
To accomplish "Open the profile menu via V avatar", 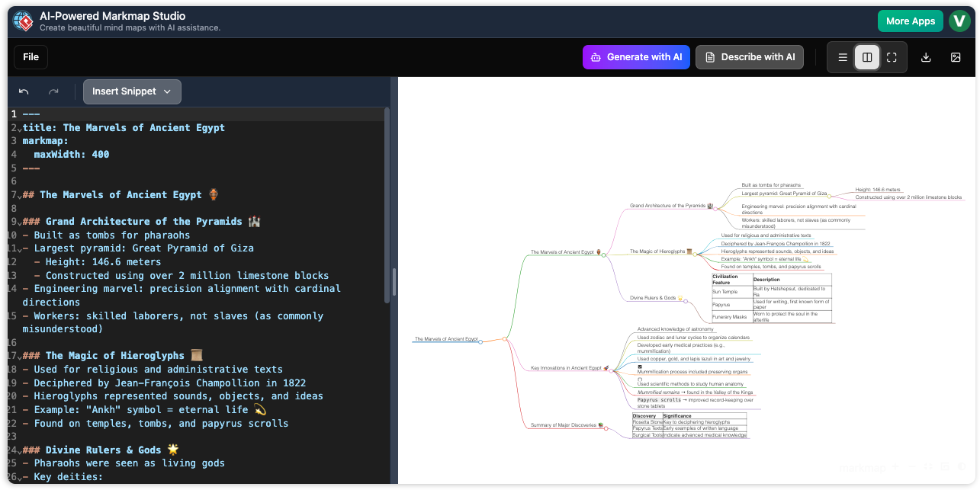I will tap(959, 21).
